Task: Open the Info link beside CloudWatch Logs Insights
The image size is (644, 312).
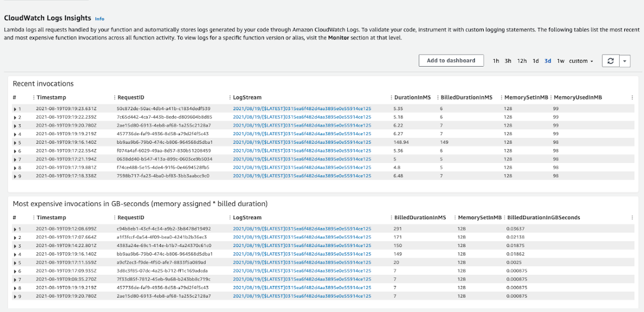Action: (100, 19)
